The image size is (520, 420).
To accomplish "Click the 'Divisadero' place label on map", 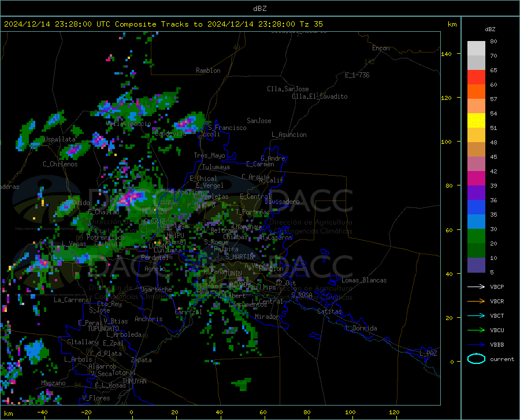I will pyautogui.click(x=282, y=202).
